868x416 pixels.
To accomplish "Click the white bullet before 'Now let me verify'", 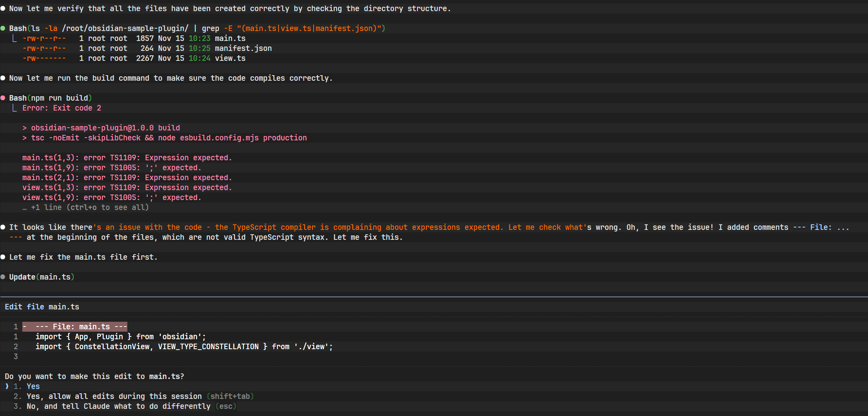I will 3,8.
